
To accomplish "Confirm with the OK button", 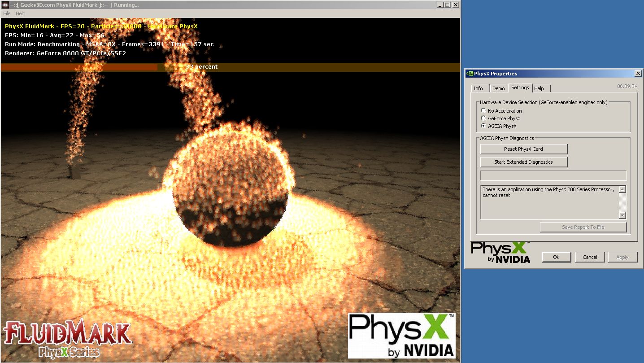I will click(556, 257).
